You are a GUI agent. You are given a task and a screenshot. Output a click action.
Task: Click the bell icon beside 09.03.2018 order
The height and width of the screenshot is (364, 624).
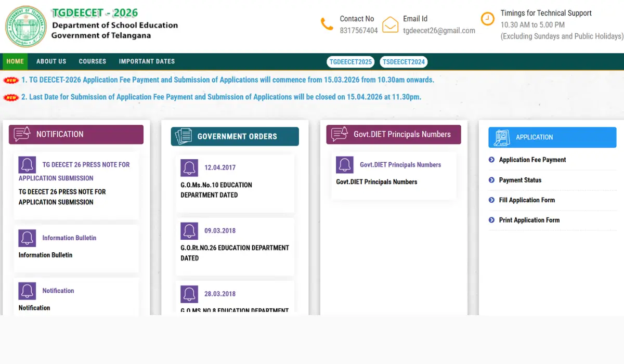click(189, 231)
